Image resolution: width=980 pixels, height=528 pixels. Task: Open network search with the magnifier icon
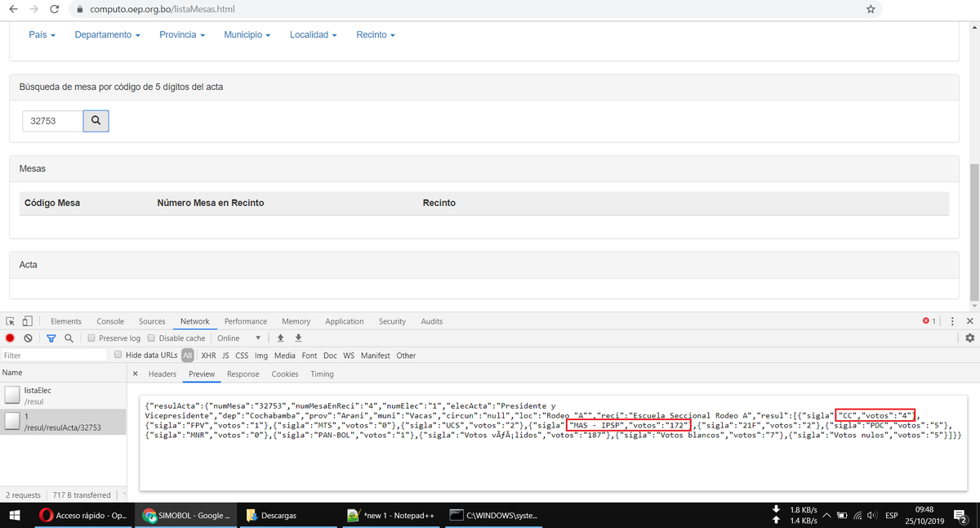[69, 338]
